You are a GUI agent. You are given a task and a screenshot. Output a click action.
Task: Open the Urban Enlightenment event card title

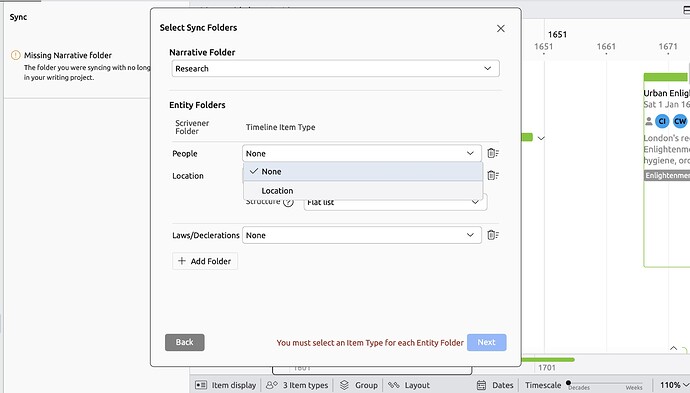(666, 93)
